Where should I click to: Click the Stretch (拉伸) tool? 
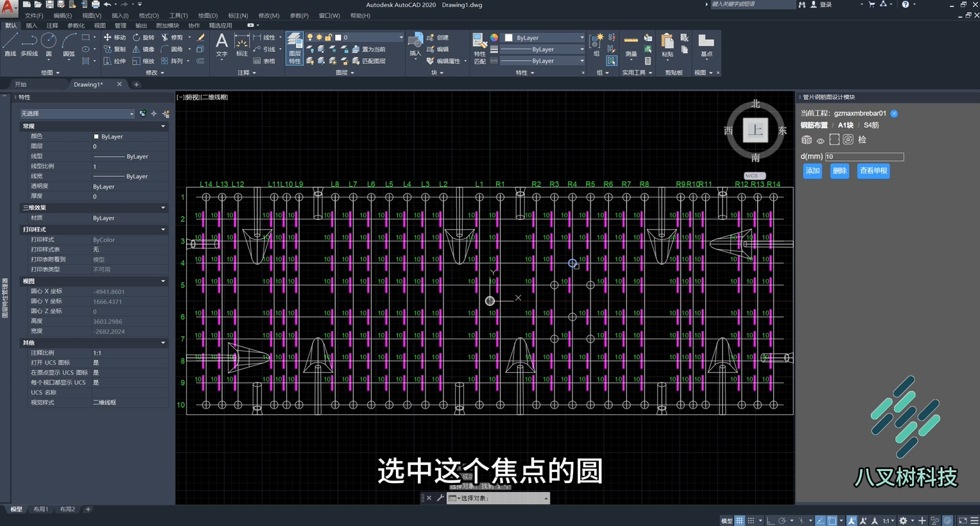click(115, 61)
